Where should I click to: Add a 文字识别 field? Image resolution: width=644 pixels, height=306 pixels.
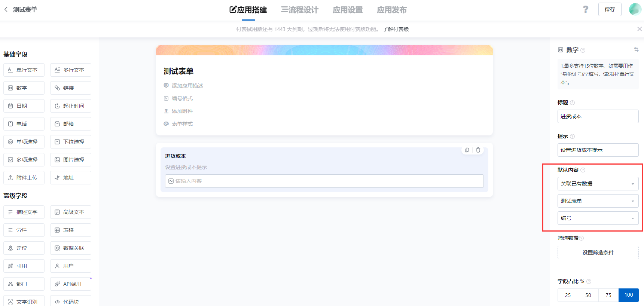(x=24, y=302)
